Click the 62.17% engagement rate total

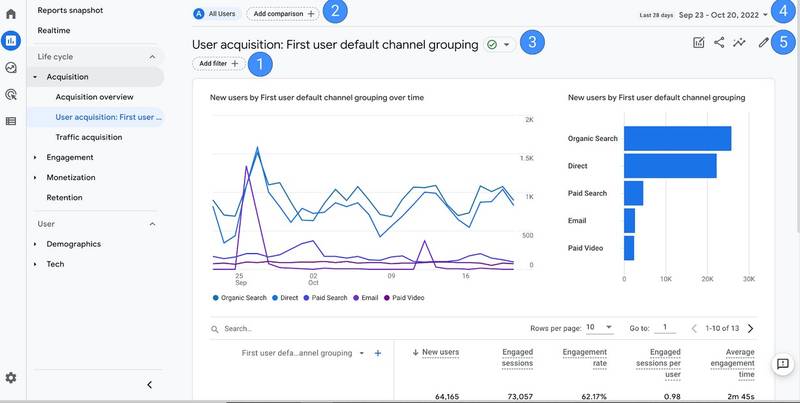coord(594,397)
